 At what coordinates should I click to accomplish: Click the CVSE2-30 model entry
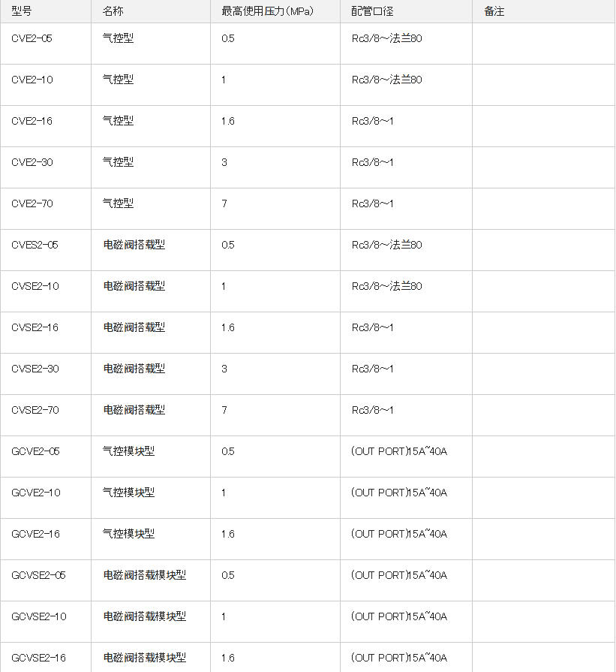pyautogui.click(x=35, y=369)
